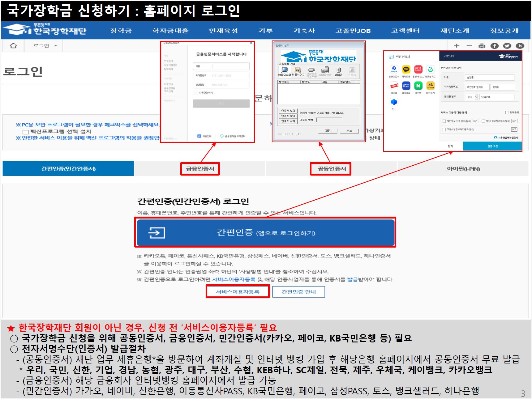The image size is (532, 399).
Task: Open the 정보공개 menu
Action: (x=504, y=31)
